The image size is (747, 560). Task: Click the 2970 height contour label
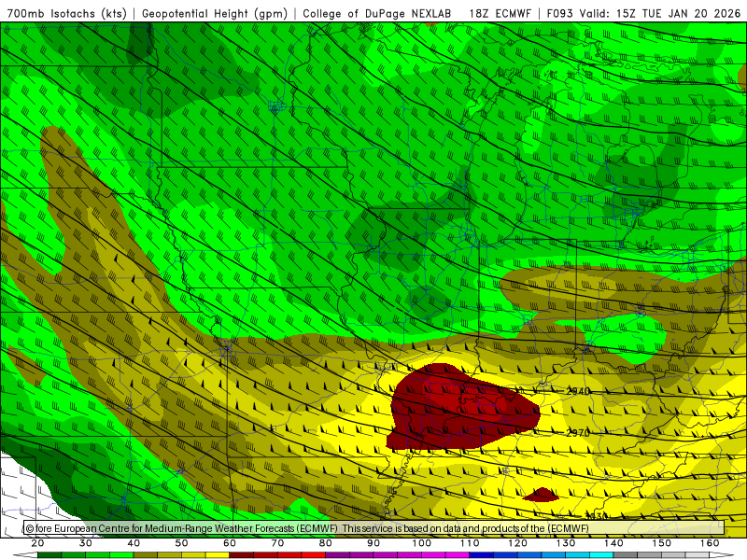(578, 433)
